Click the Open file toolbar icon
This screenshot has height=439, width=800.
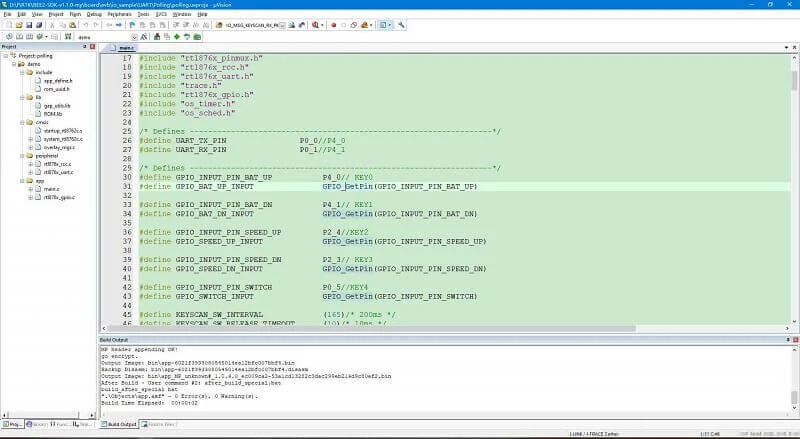point(19,25)
